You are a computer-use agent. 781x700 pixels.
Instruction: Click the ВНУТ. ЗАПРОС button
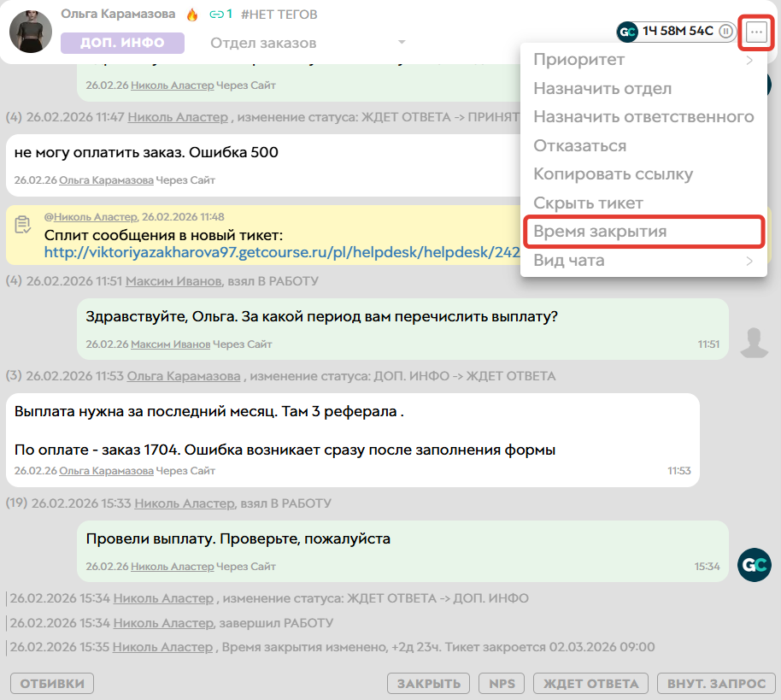tap(716, 684)
